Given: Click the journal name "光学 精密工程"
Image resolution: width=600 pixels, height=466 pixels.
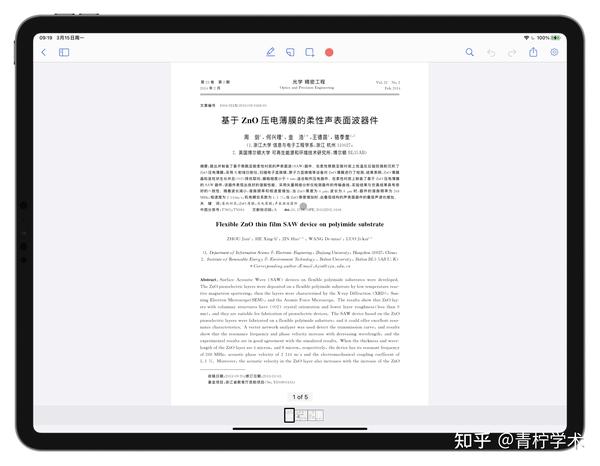Looking at the screenshot, I should [308, 81].
